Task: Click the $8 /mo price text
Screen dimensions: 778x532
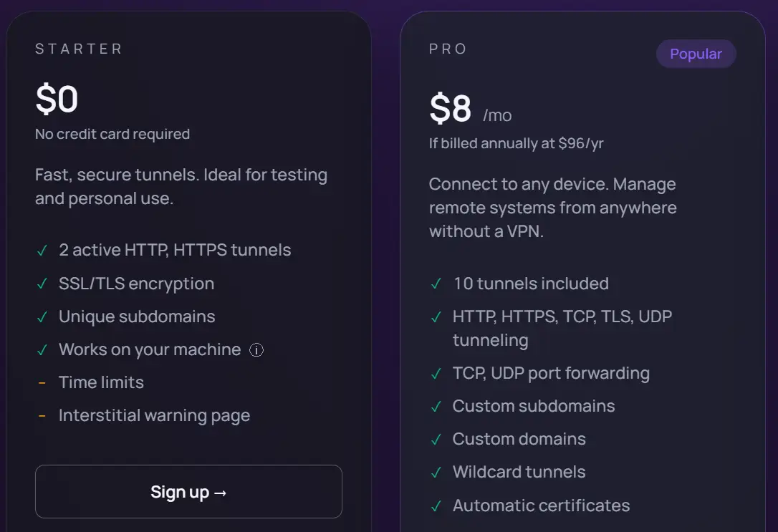Action: tap(469, 110)
